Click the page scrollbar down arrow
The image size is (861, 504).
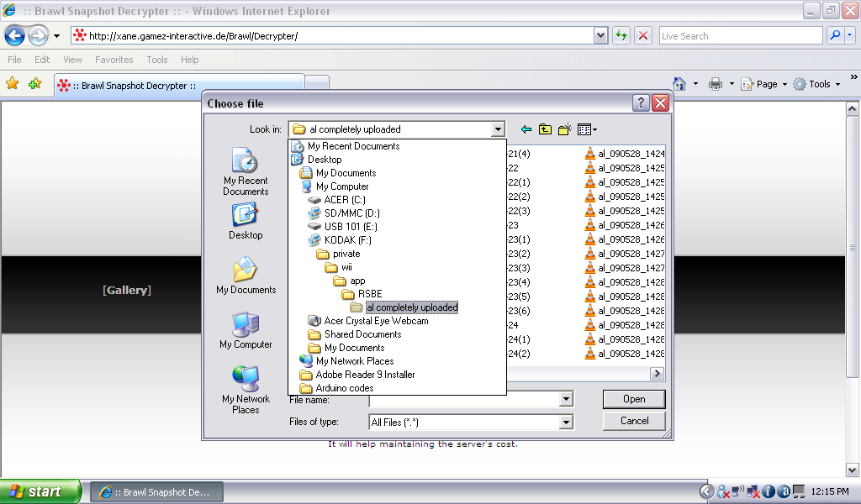(853, 470)
